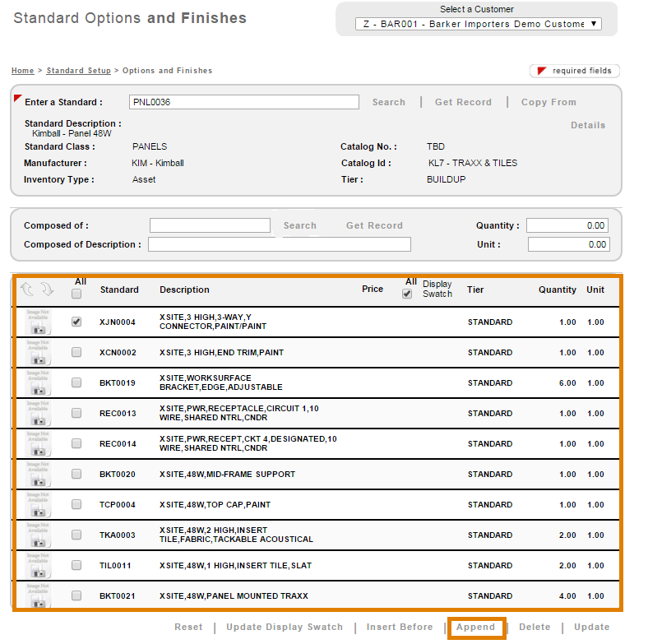Uncheck the XJN0004 row checkbox

click(x=76, y=322)
